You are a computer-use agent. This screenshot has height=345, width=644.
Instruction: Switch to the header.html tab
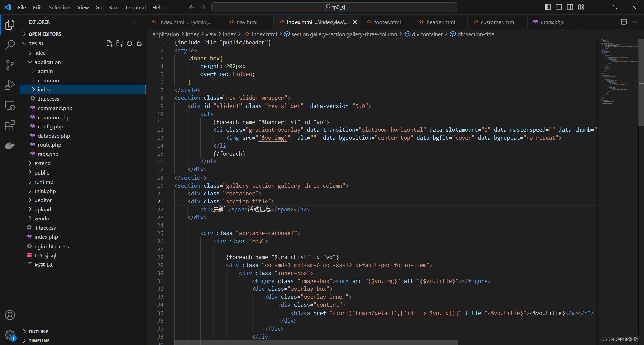pyautogui.click(x=441, y=22)
